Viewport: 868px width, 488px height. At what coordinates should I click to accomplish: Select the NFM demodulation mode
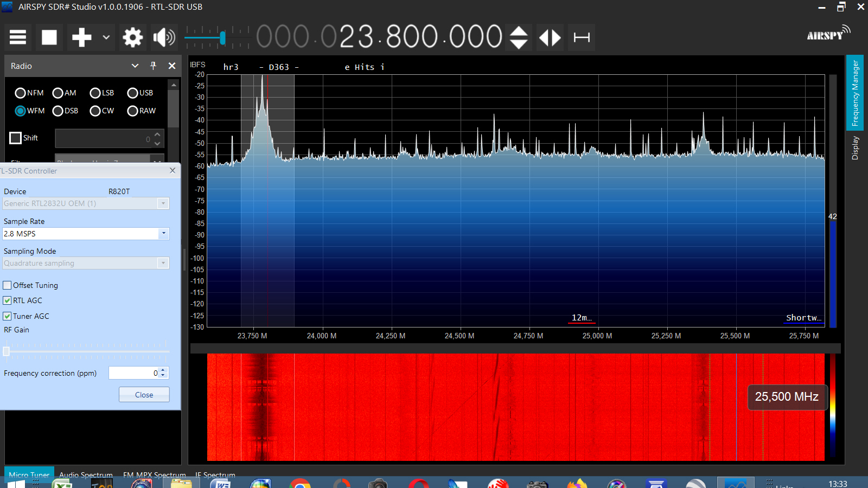pyautogui.click(x=21, y=93)
